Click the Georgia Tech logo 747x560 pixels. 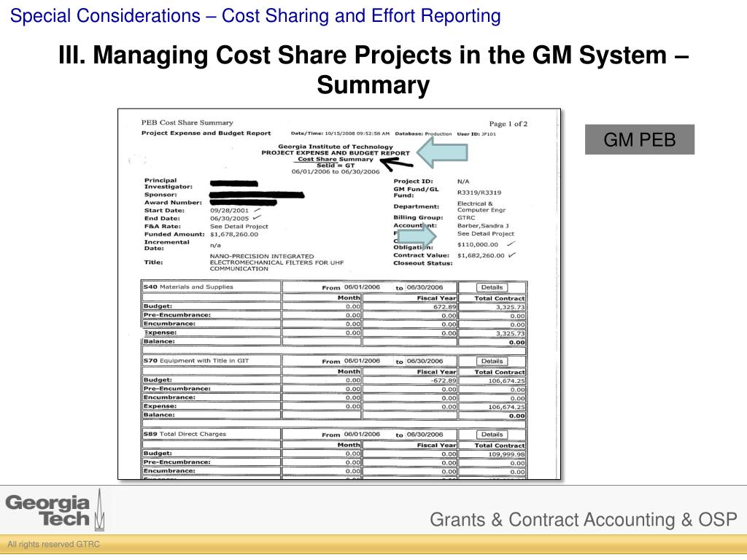[x=54, y=511]
